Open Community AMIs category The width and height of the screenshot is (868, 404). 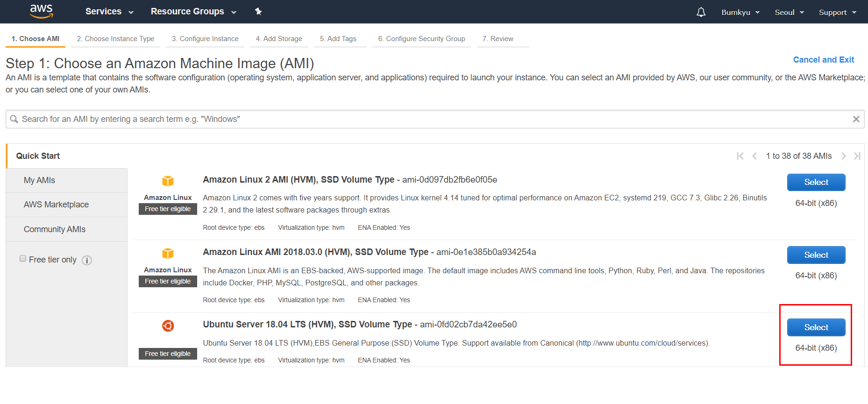point(66,229)
